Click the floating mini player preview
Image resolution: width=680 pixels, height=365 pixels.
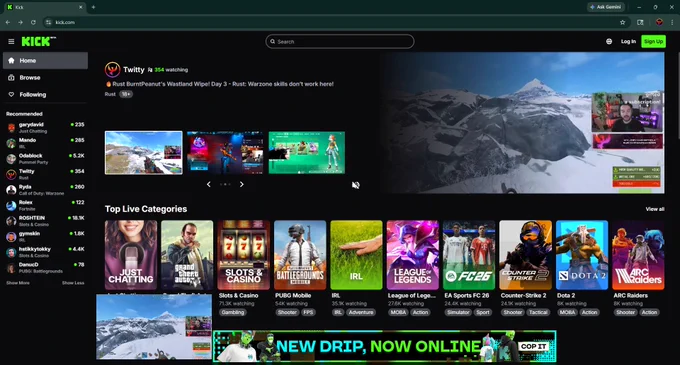154,327
